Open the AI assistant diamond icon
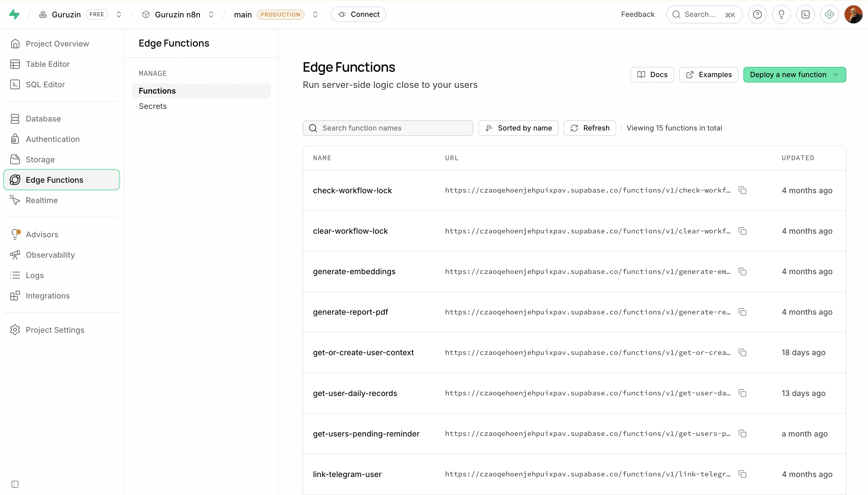868x495 pixels. 829,14
